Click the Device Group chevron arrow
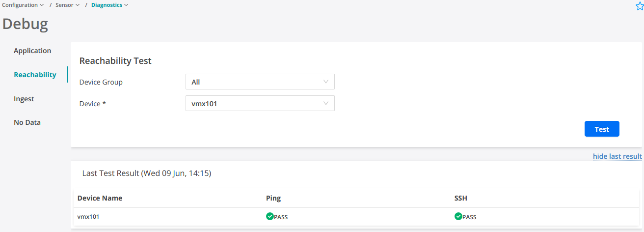 click(326, 82)
